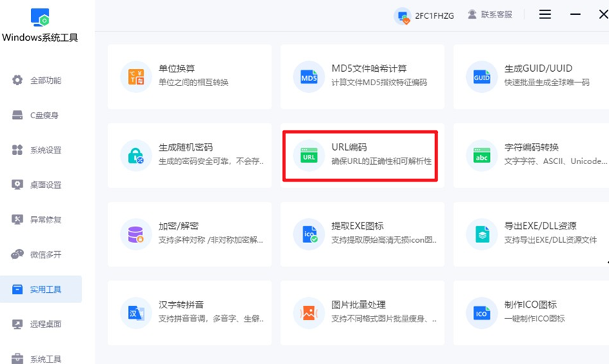Click the 图片批量处理 image icon
This screenshot has width=609, height=364.
(x=309, y=313)
